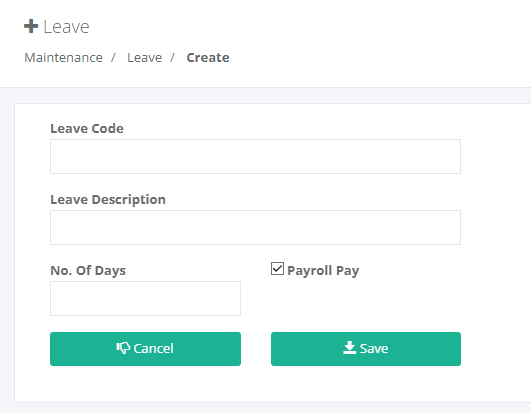Click the thumbs-down icon on Cancel button

point(123,348)
